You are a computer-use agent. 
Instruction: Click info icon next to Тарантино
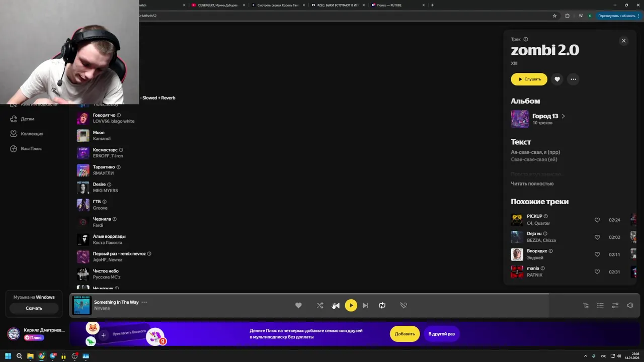tap(119, 167)
